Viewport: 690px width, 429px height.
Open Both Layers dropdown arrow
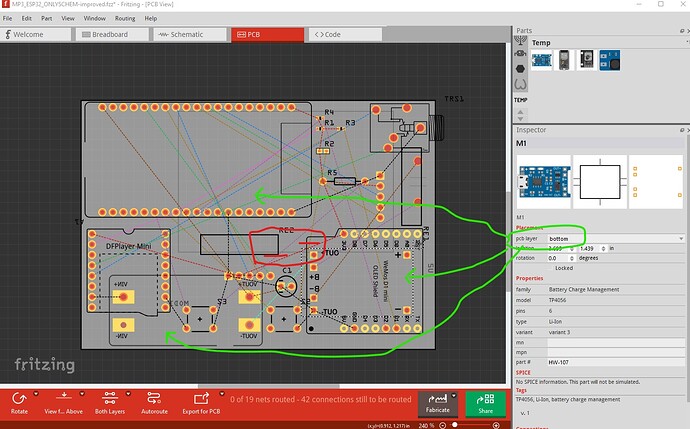128,394
